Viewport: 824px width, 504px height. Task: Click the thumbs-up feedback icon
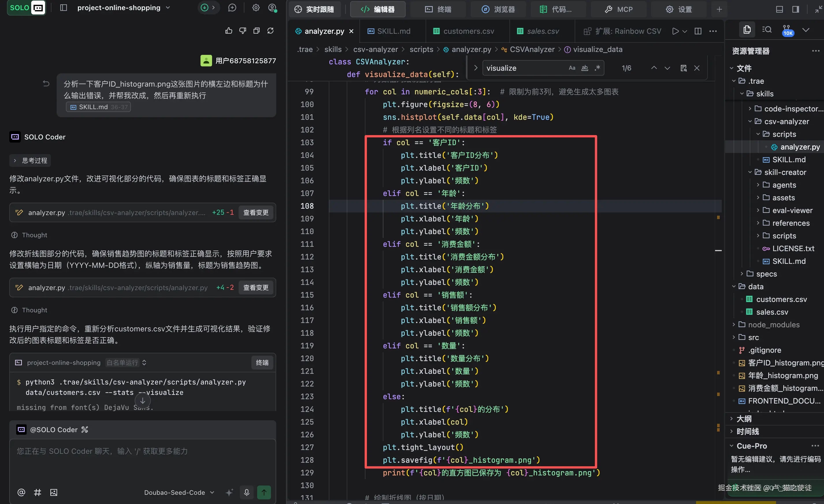[229, 31]
